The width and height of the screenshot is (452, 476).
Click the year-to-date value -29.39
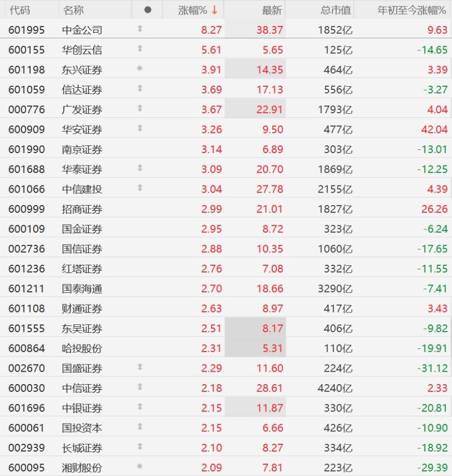pos(432,468)
